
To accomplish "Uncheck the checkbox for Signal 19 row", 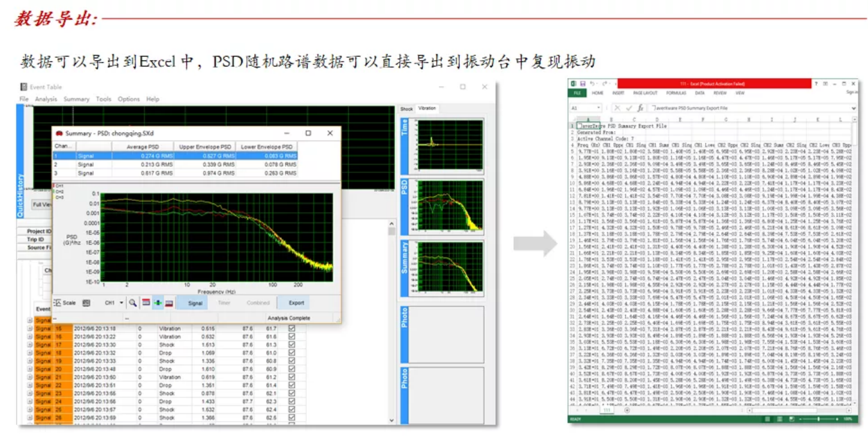I will [292, 361].
